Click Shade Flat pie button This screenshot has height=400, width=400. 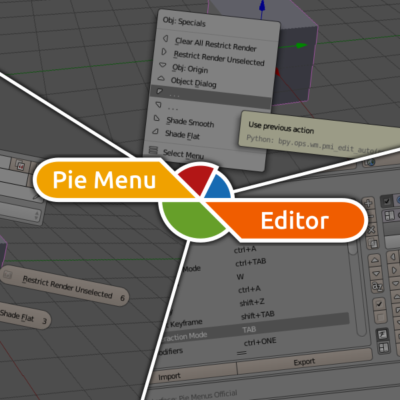pos(23,316)
